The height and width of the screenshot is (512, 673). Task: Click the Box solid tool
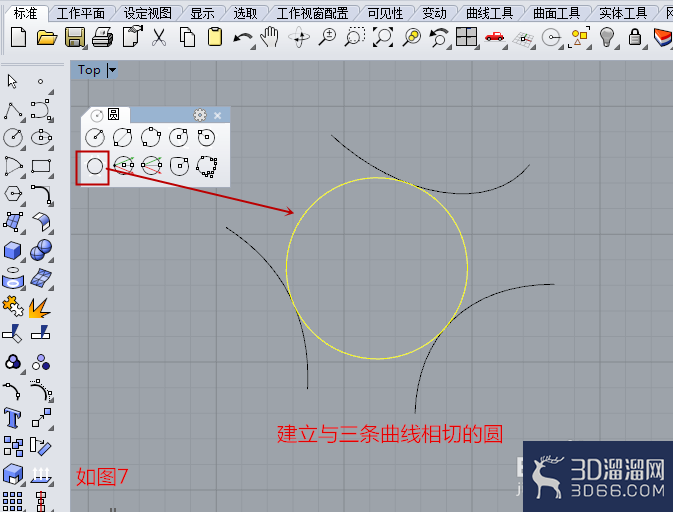tap(13, 250)
